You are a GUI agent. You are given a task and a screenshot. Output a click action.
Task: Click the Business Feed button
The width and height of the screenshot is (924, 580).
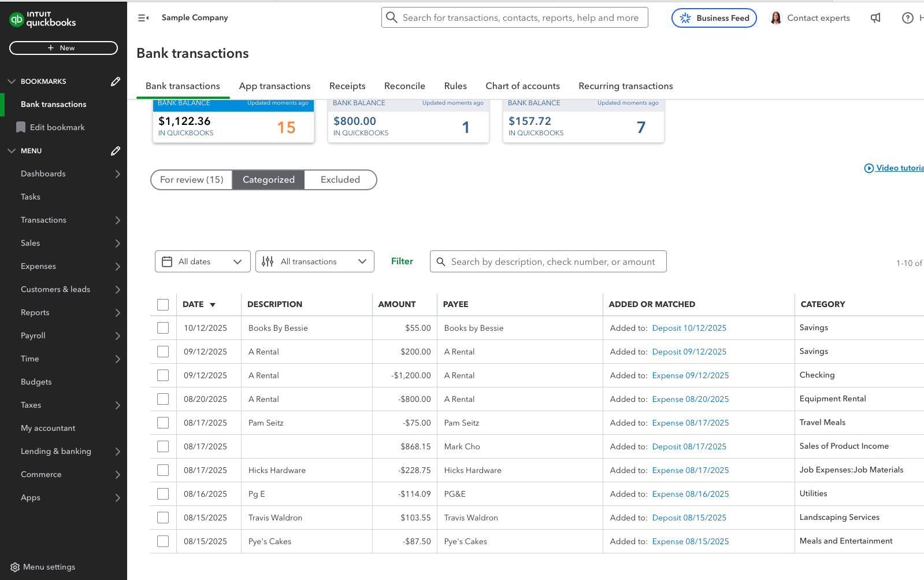click(x=714, y=18)
